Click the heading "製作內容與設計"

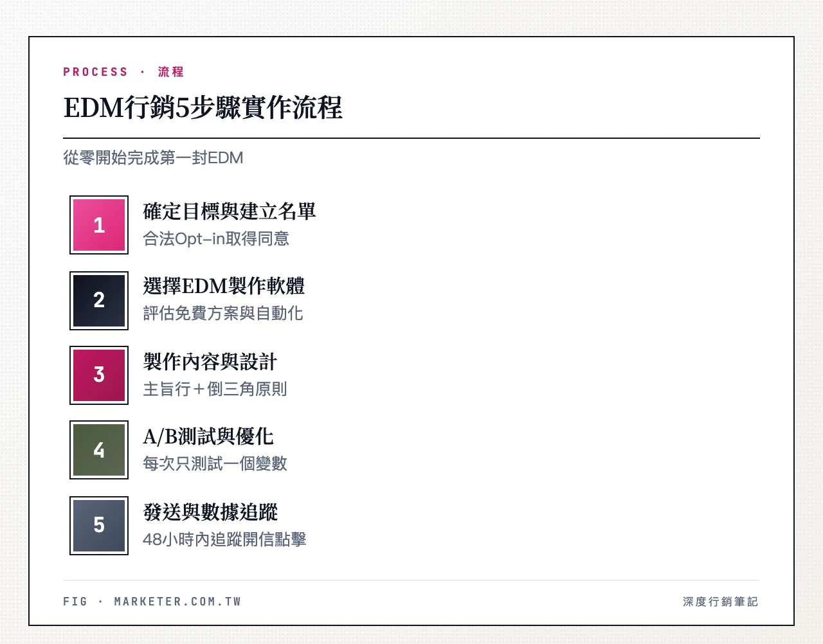(x=210, y=362)
